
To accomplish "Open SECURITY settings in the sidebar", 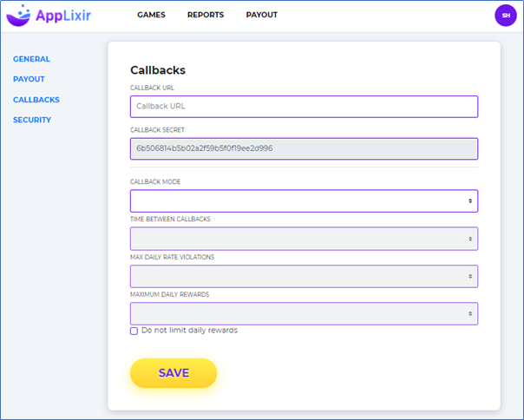I will point(32,120).
